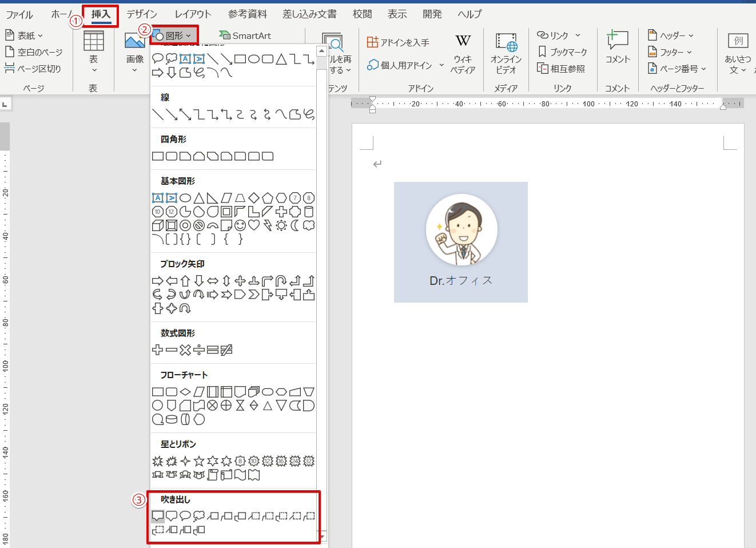The height and width of the screenshot is (548, 756).
Task: Select the division sign equation shape
Action: (199, 350)
